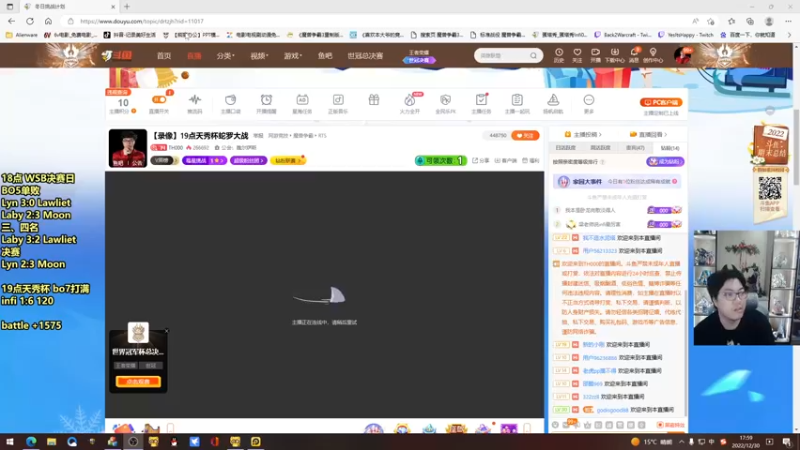This screenshot has width=800, height=450.
Task: Open the 创作中心 creator center icon
Action: pos(653,55)
